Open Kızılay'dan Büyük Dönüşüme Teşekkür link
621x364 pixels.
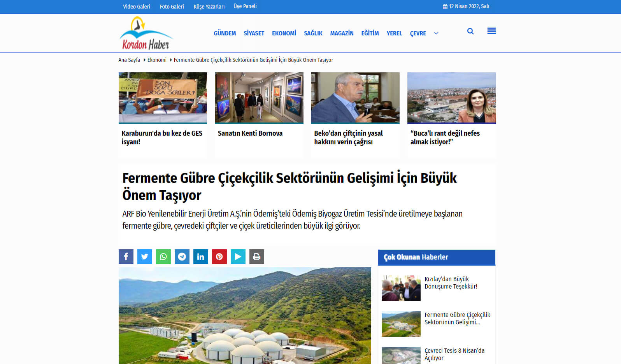(x=451, y=283)
